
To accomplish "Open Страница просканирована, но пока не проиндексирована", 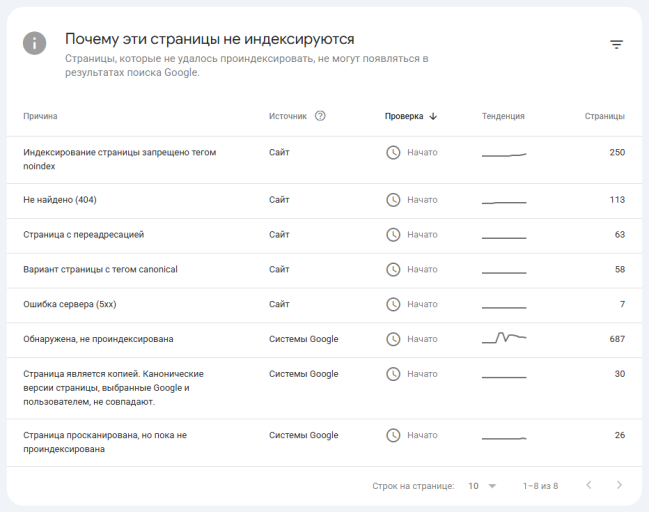I will [324, 442].
